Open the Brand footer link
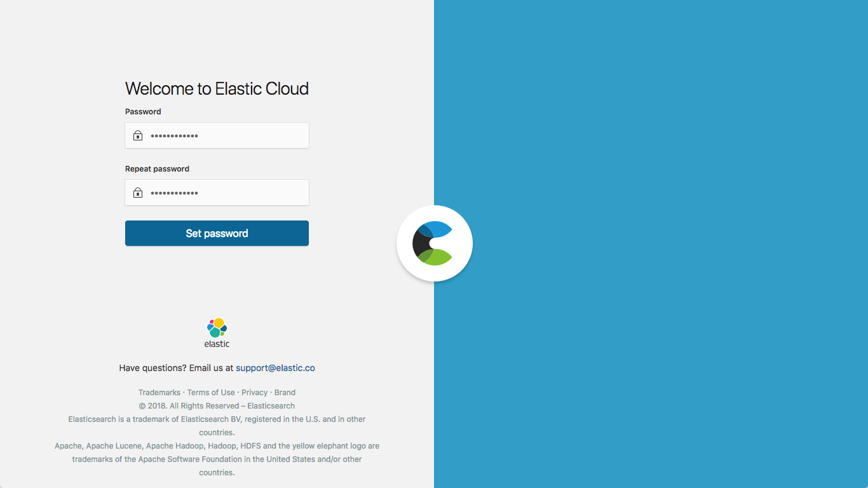868x488 pixels. point(285,393)
